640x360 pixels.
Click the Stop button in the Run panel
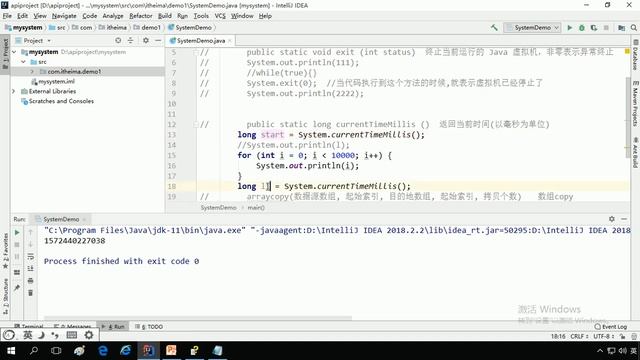tap(17, 244)
